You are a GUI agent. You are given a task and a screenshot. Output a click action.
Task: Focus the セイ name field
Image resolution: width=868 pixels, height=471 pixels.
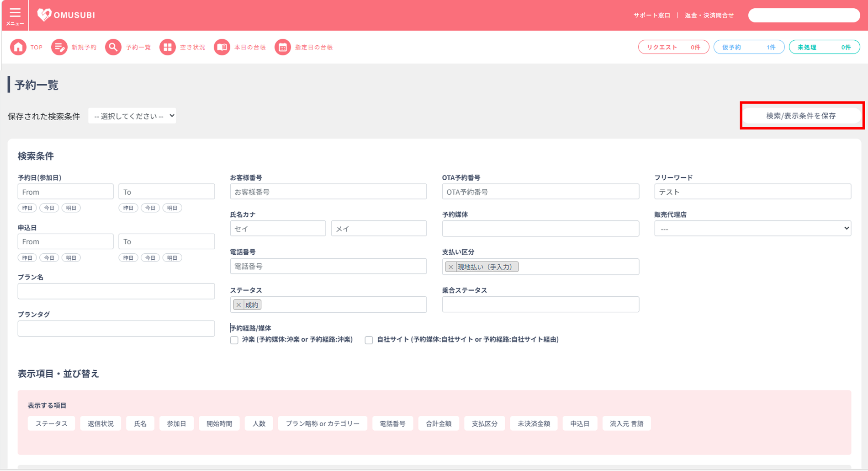click(278, 229)
